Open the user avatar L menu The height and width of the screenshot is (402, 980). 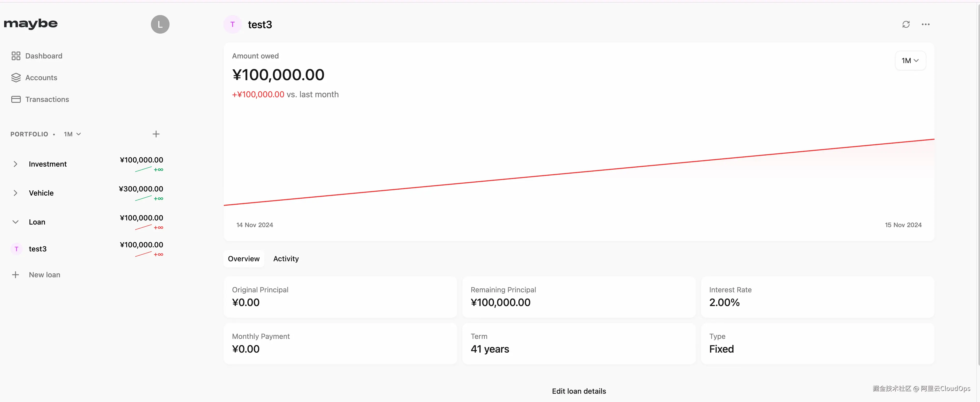(x=160, y=24)
